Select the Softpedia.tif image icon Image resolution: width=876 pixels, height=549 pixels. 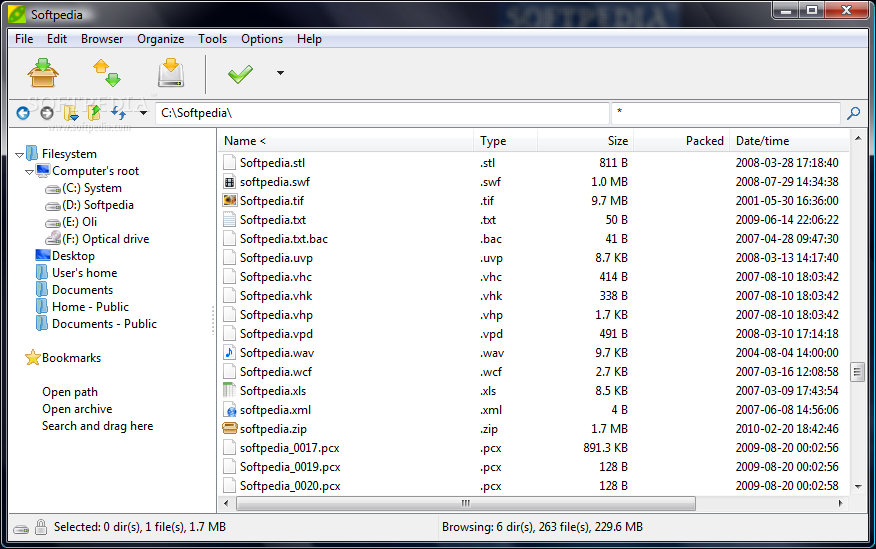229,200
